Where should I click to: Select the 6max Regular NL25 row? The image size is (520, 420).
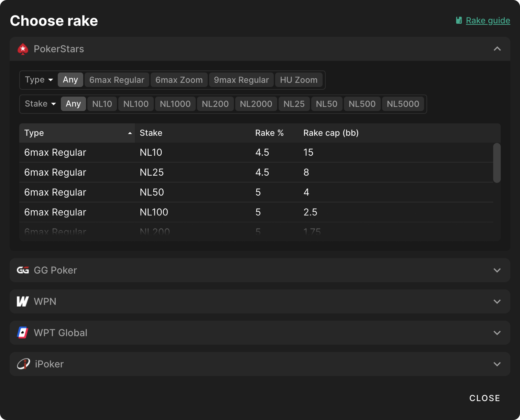(256, 172)
